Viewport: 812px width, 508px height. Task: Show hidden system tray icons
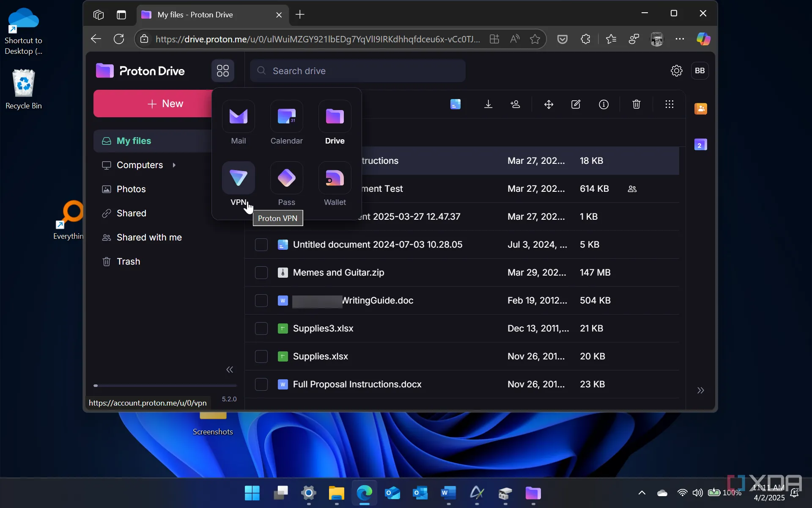642,493
